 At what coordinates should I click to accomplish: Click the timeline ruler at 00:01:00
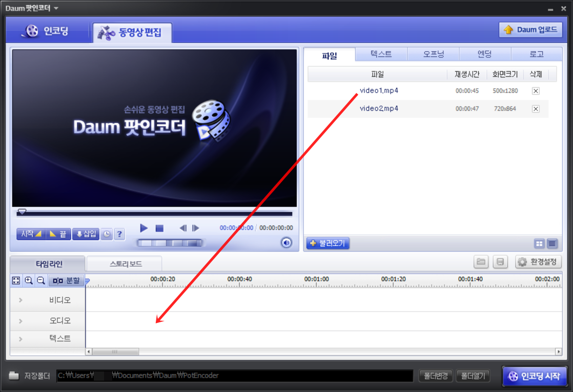pyautogui.click(x=316, y=280)
